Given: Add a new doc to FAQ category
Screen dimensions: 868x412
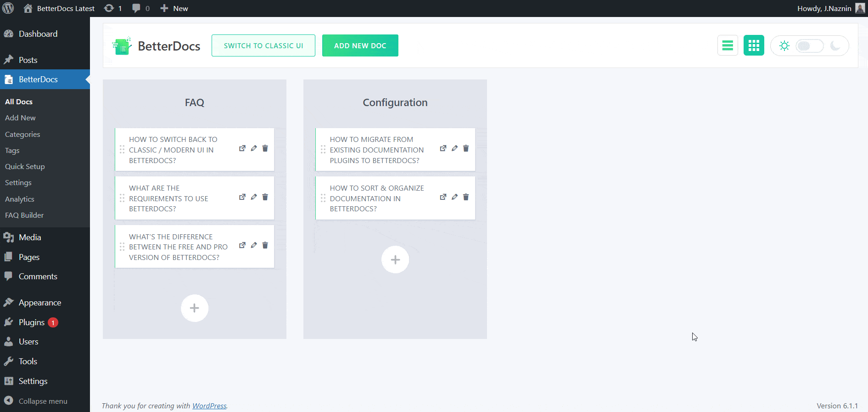Looking at the screenshot, I should tap(195, 308).
